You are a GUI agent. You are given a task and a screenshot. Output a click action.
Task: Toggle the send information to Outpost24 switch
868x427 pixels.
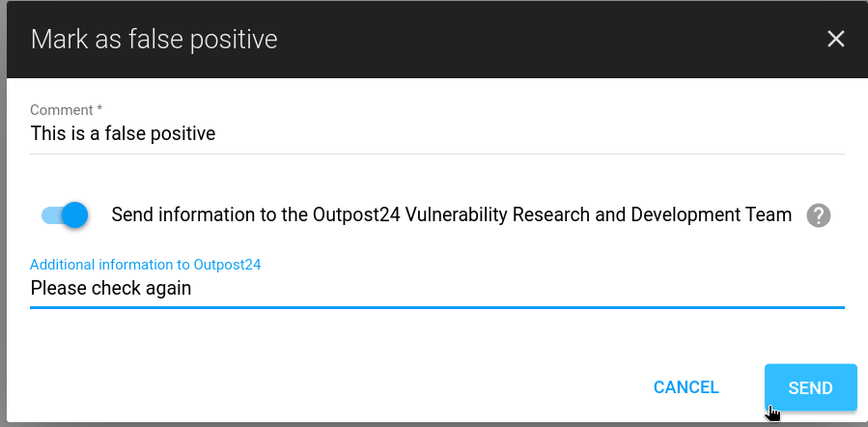click(65, 215)
